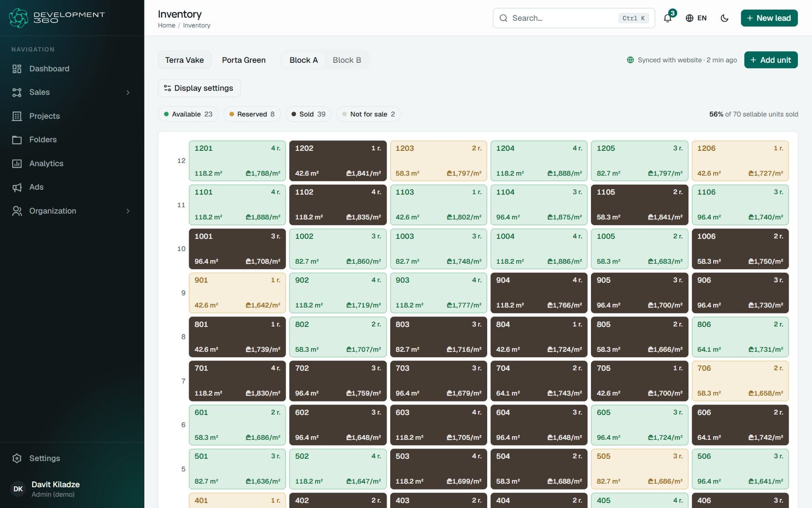812x508 pixels.
Task: Click the Organization people icon
Action: (x=17, y=211)
